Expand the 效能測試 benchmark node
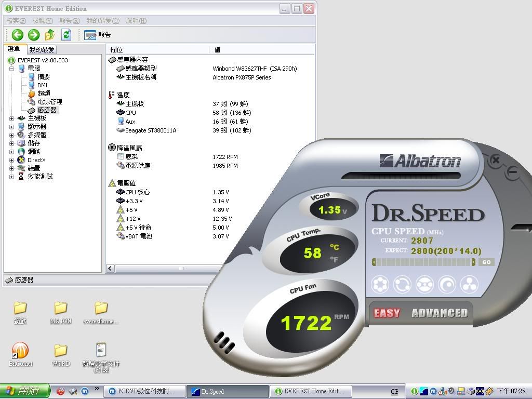The width and height of the screenshot is (532, 399). [12, 177]
